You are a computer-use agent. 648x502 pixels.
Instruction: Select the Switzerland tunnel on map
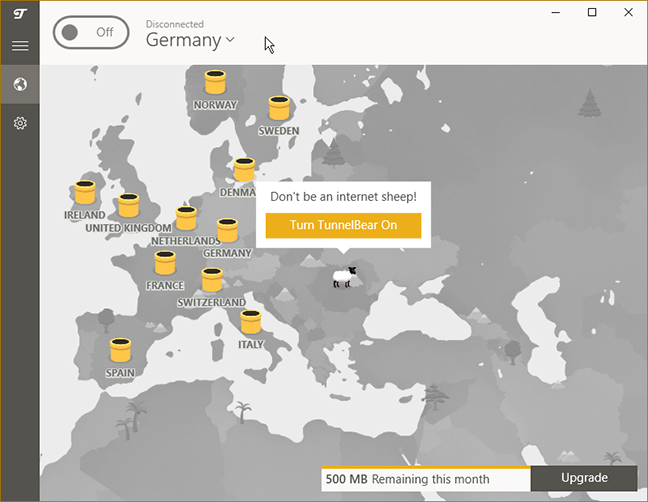click(212, 280)
